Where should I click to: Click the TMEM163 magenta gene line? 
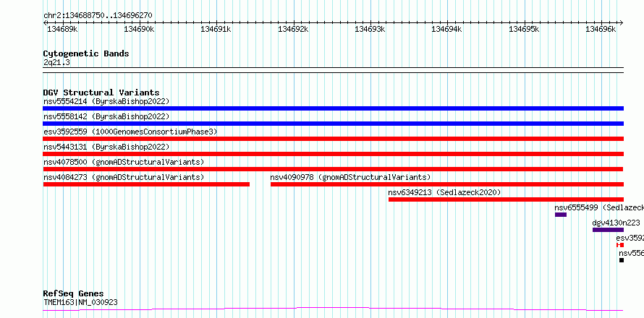point(333,309)
